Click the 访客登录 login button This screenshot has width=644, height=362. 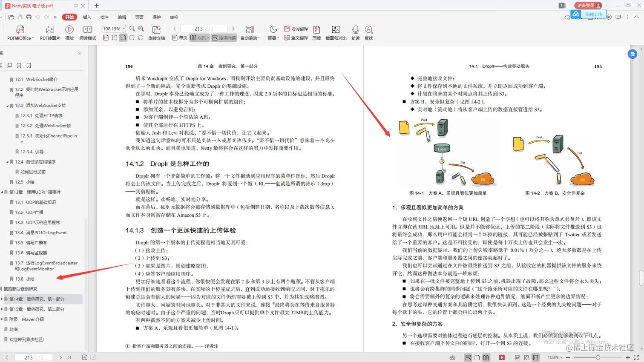pos(588,6)
